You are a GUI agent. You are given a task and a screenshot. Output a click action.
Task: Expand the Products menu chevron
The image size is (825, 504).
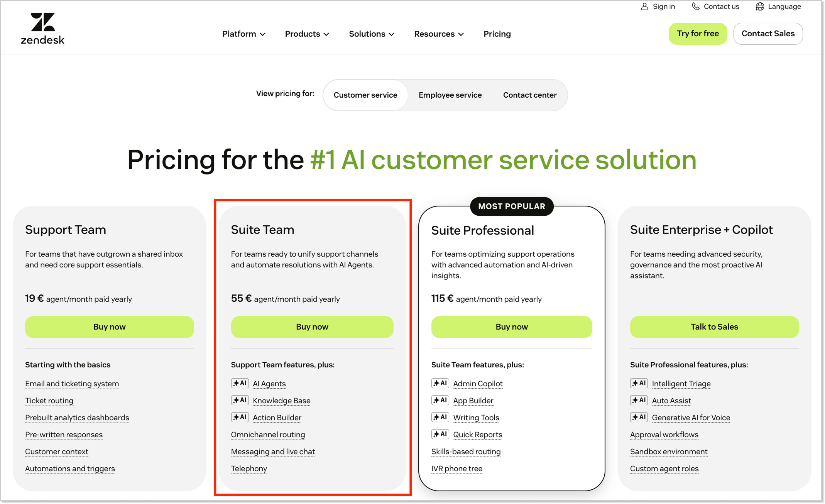pyautogui.click(x=326, y=34)
